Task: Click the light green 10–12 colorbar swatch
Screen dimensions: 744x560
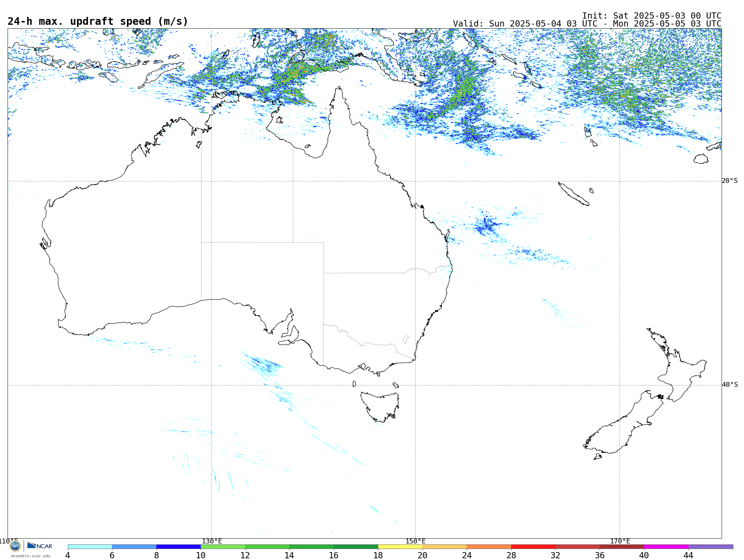Action: click(x=223, y=547)
